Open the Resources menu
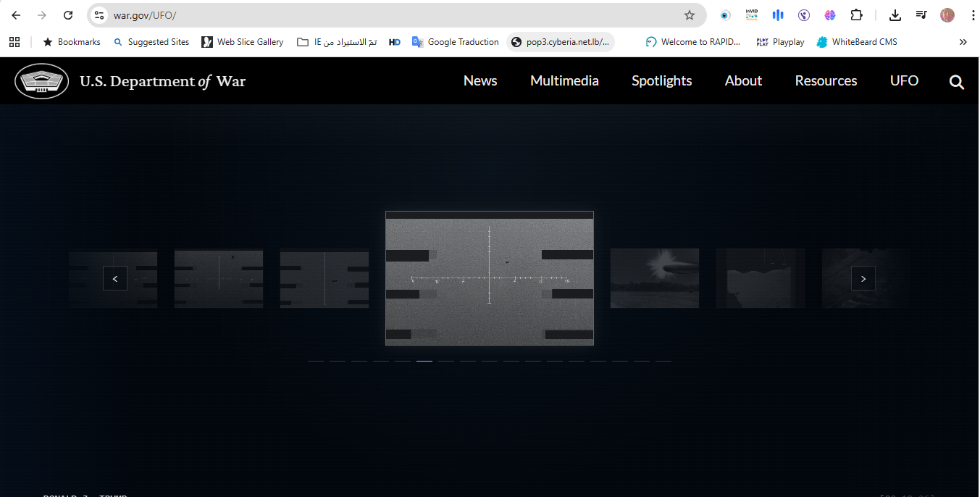Viewport: 980px width, 497px height. 826,81
